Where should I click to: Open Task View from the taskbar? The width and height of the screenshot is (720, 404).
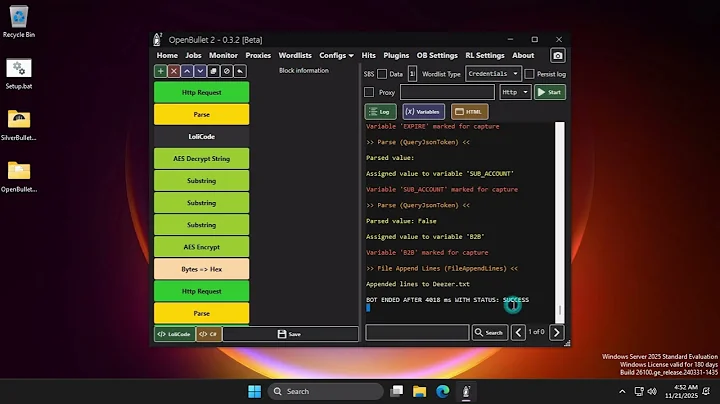[396, 392]
